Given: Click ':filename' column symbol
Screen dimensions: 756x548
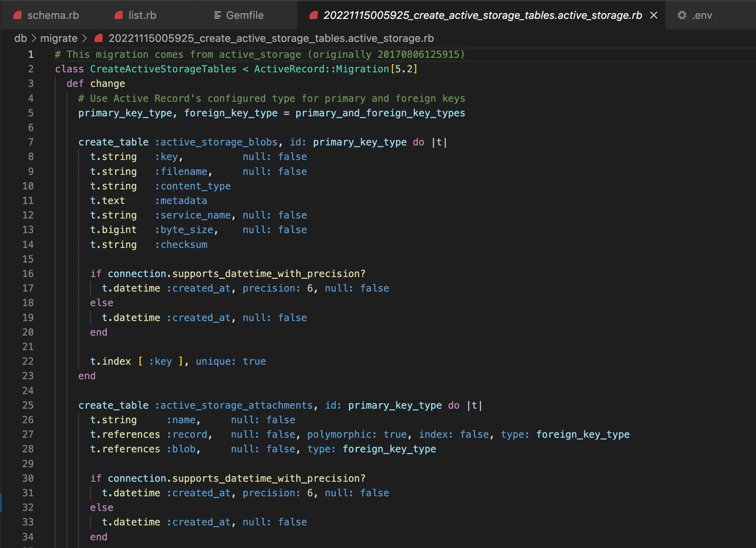Looking at the screenshot, I should coord(181,171).
